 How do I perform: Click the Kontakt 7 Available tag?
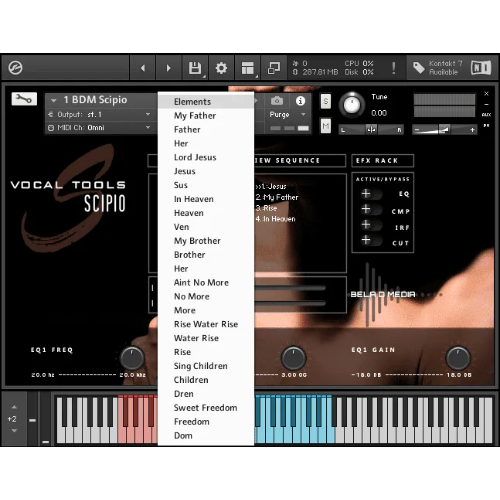(x=437, y=68)
